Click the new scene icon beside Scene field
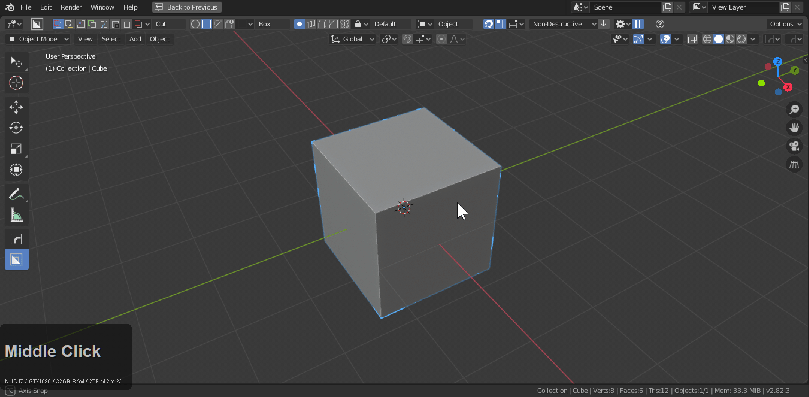Image resolution: width=809 pixels, height=397 pixels. (x=667, y=7)
